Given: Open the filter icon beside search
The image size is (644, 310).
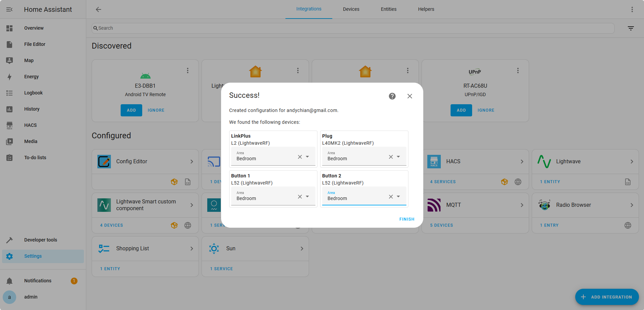Looking at the screenshot, I should pos(631,28).
